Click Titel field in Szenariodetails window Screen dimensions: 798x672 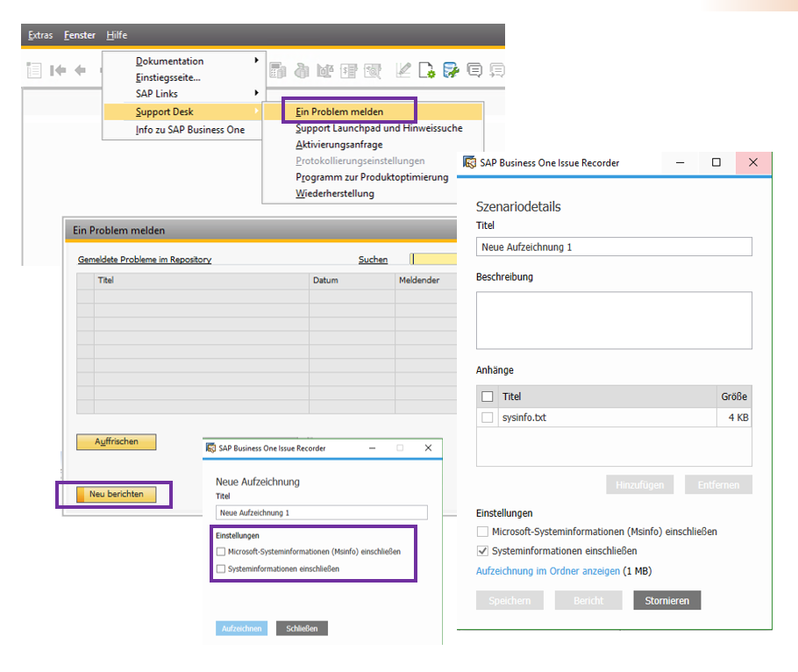614,247
